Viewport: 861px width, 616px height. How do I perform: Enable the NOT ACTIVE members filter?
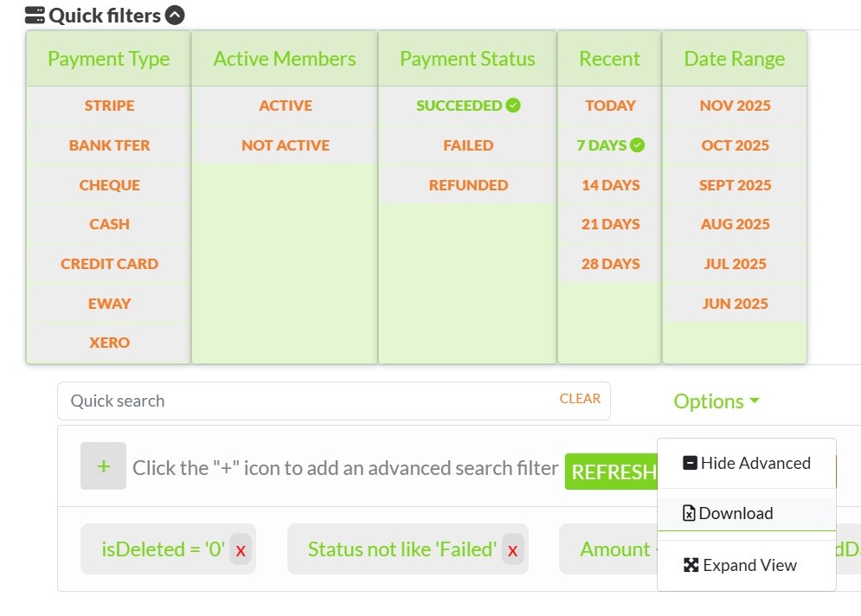point(286,144)
